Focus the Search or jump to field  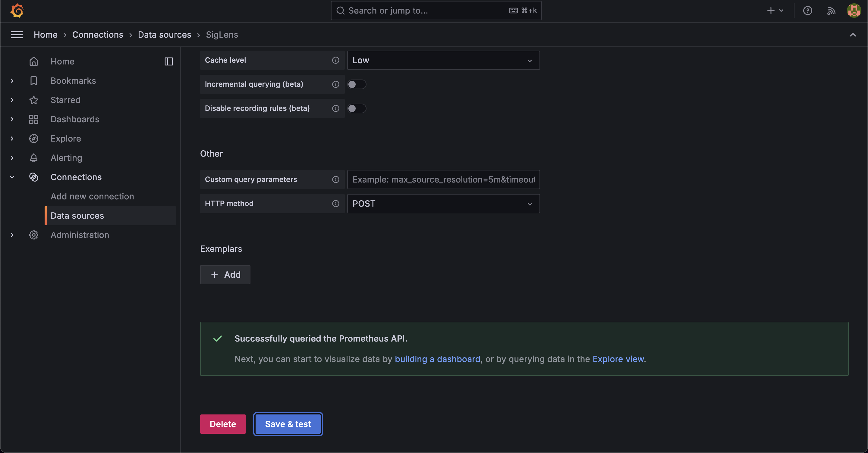[436, 11]
